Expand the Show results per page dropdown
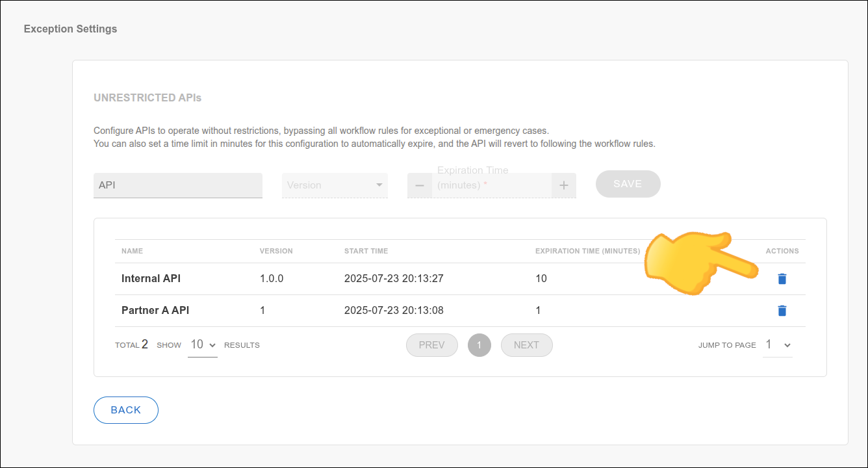The image size is (868, 468). 202,345
